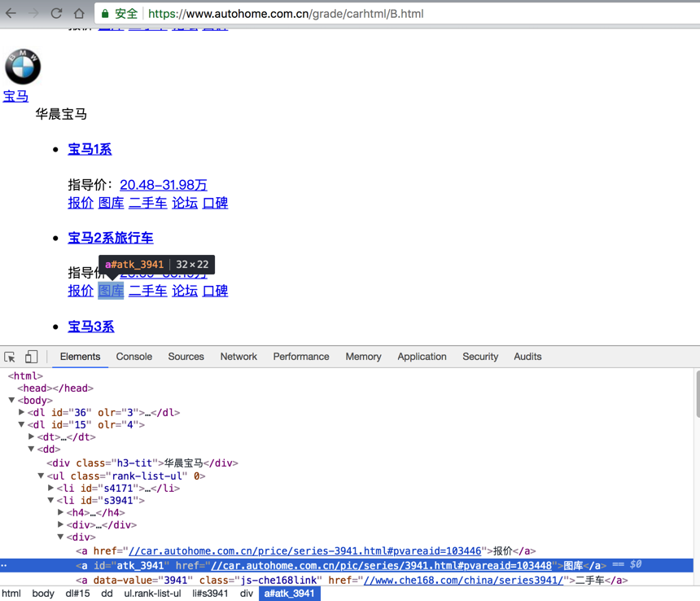Click the green secure lock icon
700x601 pixels.
pos(105,14)
